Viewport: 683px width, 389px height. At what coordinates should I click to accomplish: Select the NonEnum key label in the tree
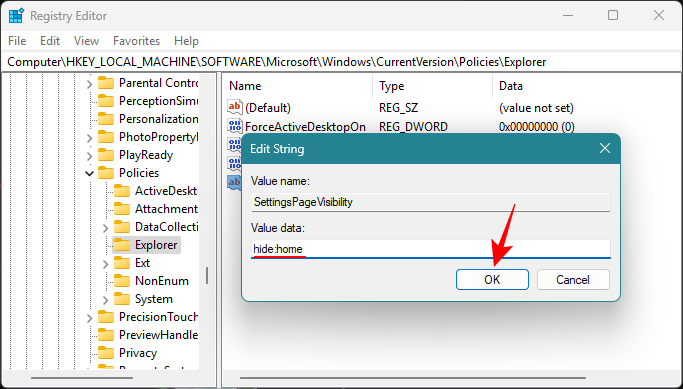pyautogui.click(x=162, y=281)
